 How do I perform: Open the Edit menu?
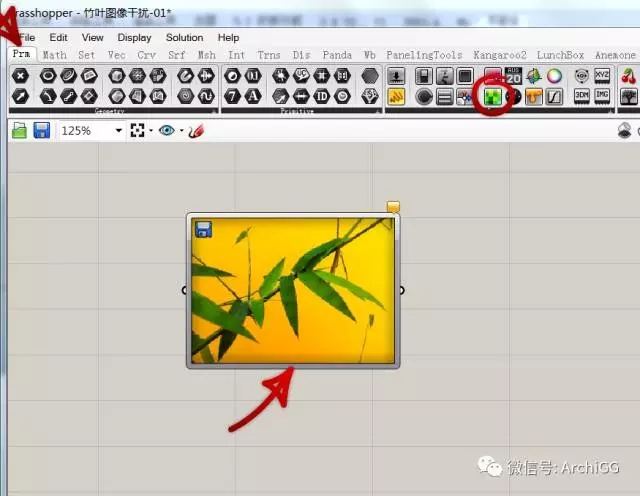coord(58,38)
